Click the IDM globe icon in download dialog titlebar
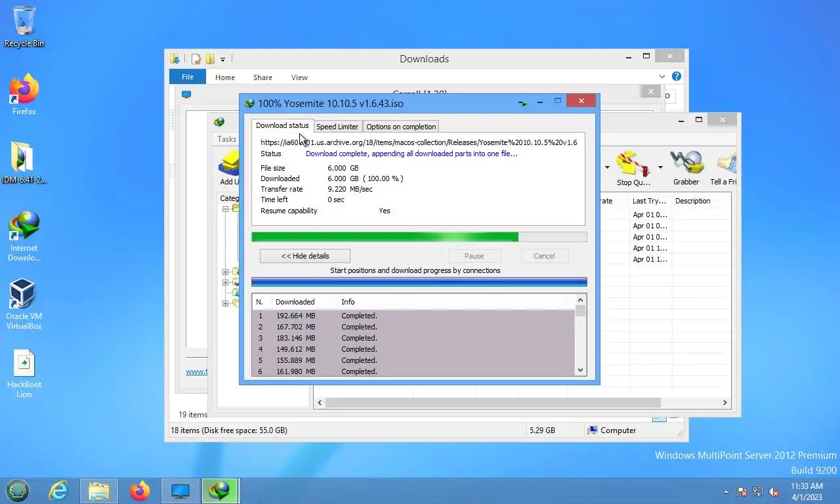 [x=249, y=103]
